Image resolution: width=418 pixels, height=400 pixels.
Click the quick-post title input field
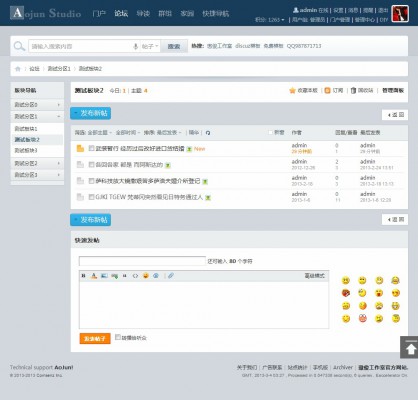[x=142, y=261]
